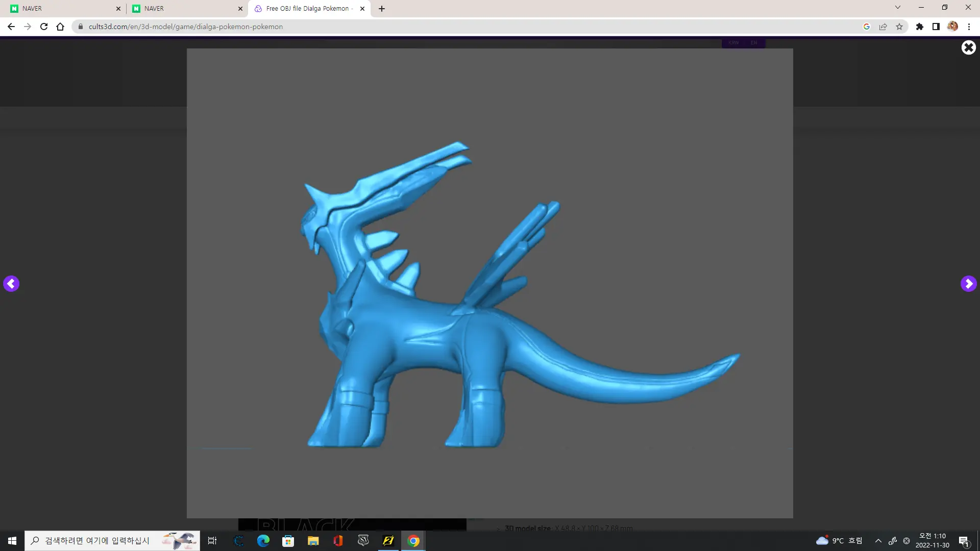Open the clock showing 2022-11-30

[933, 541]
